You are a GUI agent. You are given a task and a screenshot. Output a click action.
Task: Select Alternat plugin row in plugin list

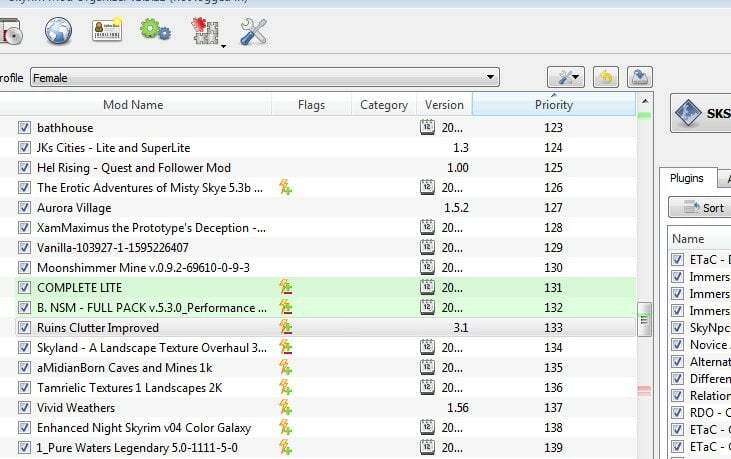pyautogui.click(x=700, y=362)
